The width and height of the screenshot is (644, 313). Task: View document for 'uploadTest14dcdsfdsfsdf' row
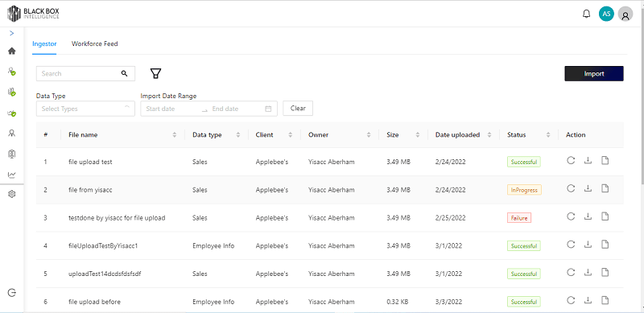click(605, 272)
